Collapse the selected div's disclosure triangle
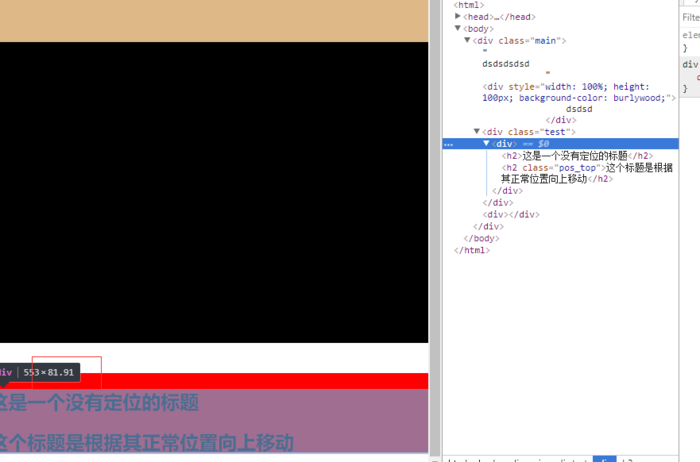Image resolution: width=700 pixels, height=462 pixels. (x=486, y=143)
